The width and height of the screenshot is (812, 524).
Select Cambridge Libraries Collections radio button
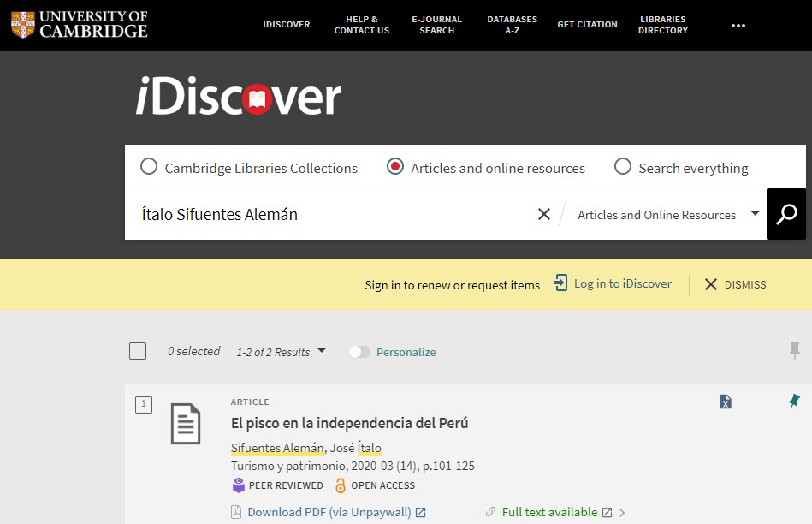[149, 166]
